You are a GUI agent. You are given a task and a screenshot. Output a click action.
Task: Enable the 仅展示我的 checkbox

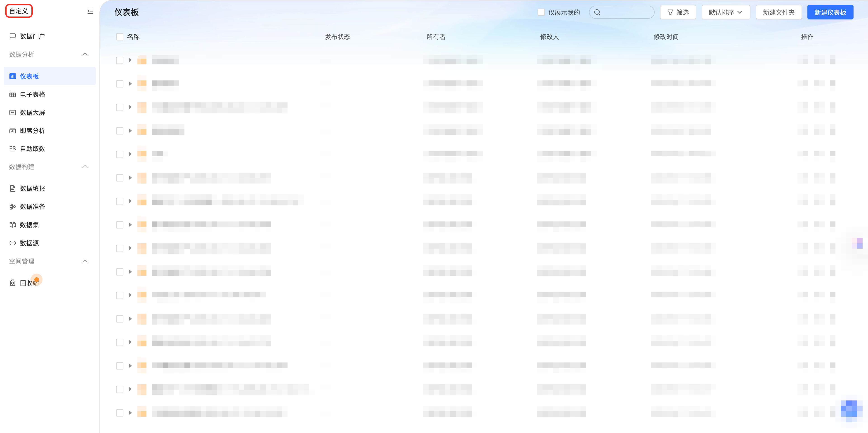click(541, 12)
